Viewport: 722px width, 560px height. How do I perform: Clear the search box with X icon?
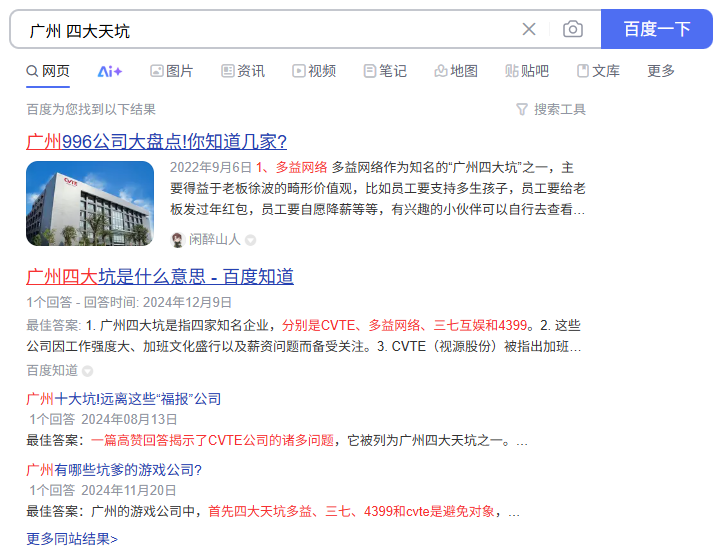coord(529,29)
